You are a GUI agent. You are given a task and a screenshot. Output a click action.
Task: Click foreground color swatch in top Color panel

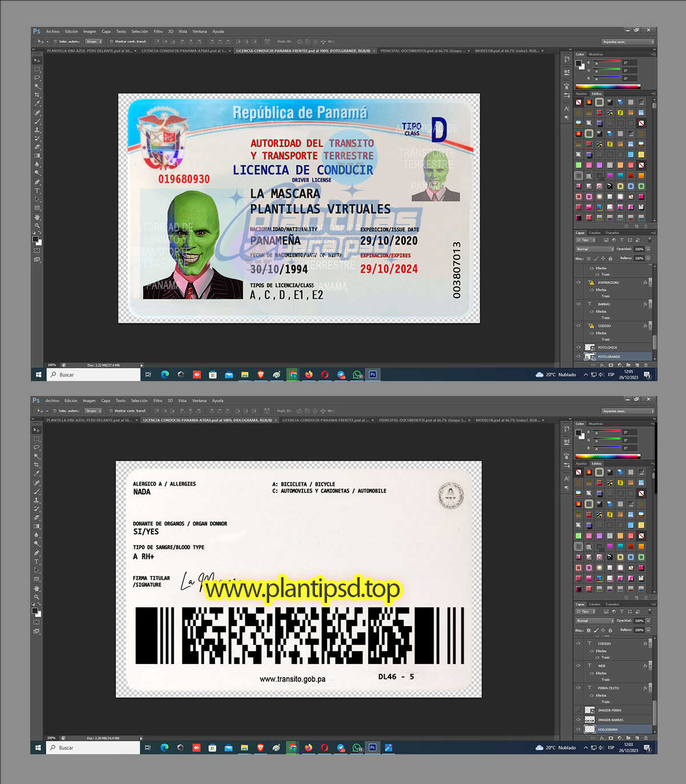[x=579, y=63]
